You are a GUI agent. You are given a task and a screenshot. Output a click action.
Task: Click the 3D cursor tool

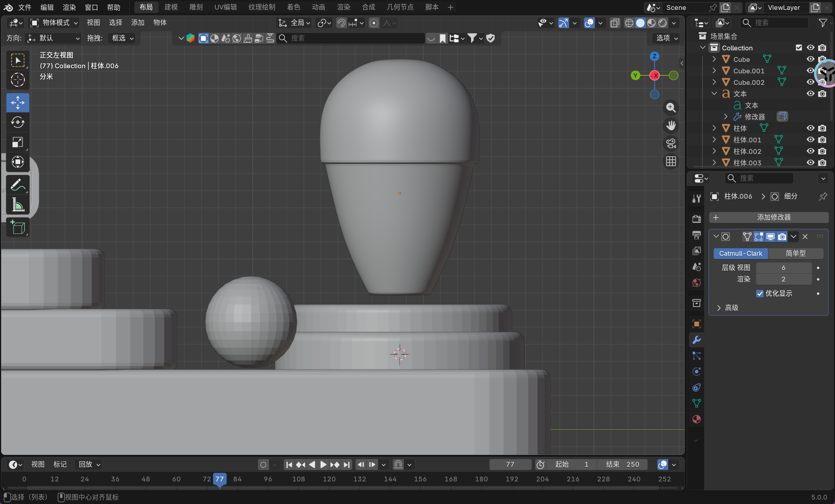coord(17,80)
